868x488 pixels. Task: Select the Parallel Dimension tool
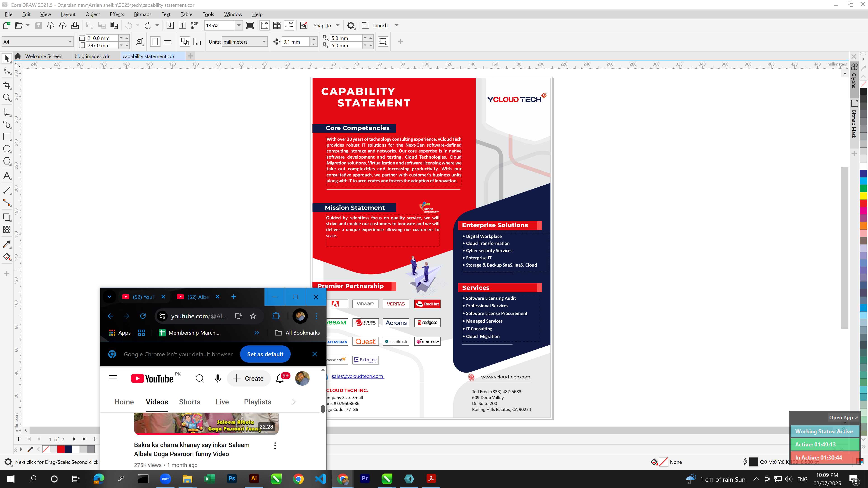(7, 190)
